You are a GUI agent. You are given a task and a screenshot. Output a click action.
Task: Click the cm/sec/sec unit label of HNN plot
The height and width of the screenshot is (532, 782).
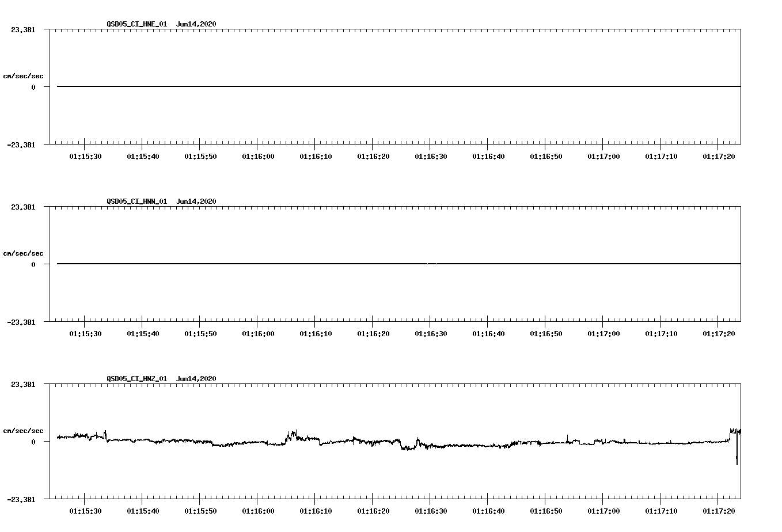(x=23, y=254)
